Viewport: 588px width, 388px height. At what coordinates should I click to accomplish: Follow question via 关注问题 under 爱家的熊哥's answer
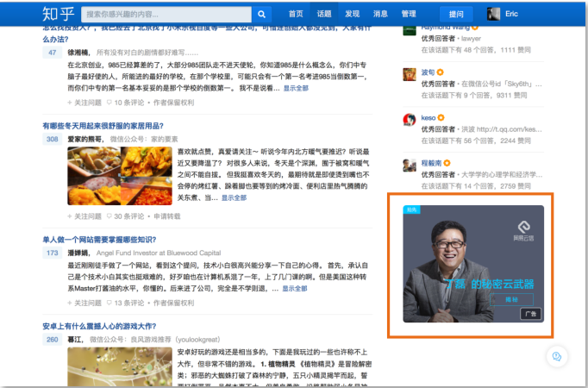84,216
